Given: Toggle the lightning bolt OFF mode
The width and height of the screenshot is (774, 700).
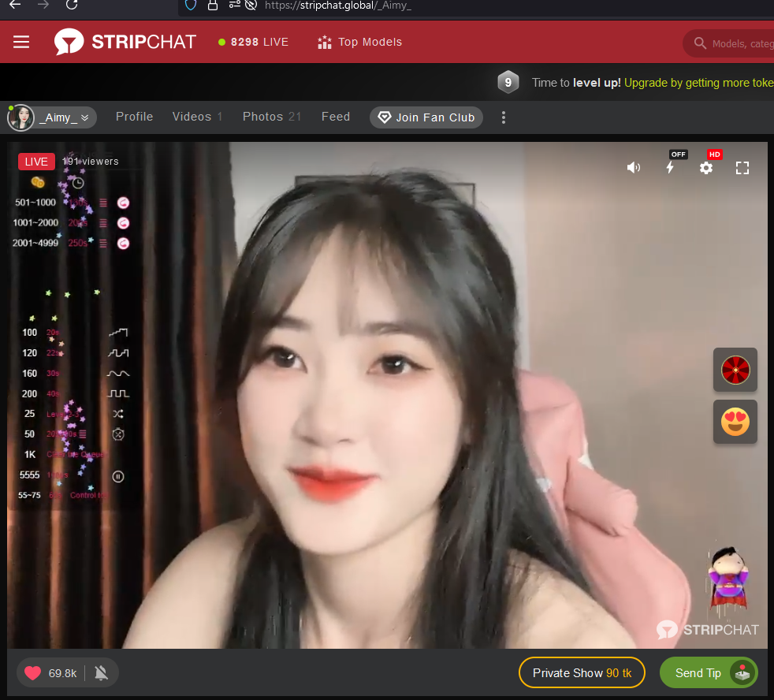Looking at the screenshot, I should point(670,167).
